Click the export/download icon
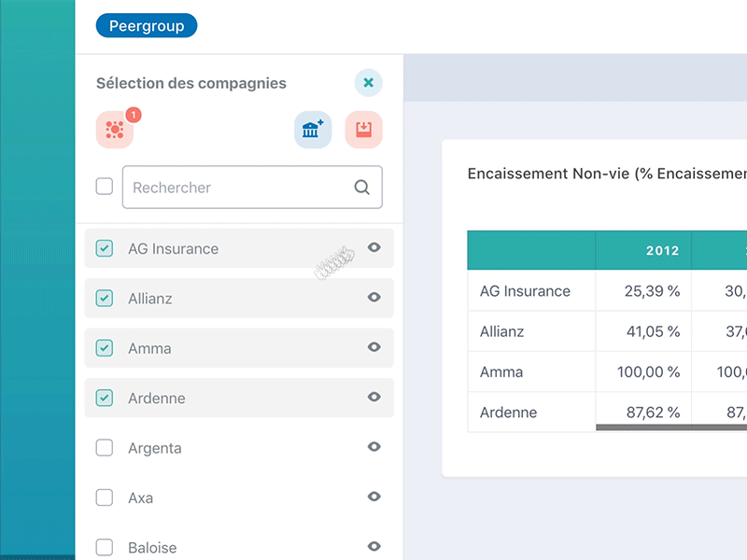This screenshot has width=747, height=560. point(362,129)
